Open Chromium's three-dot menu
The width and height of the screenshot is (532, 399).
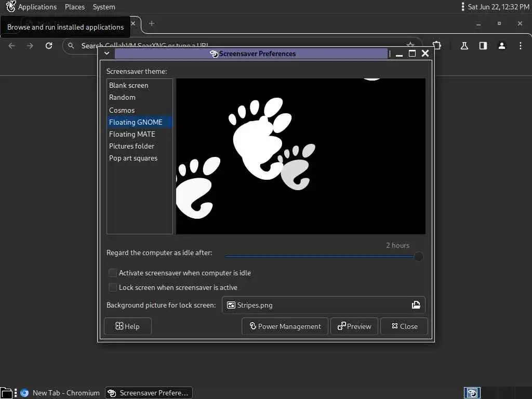point(521,46)
